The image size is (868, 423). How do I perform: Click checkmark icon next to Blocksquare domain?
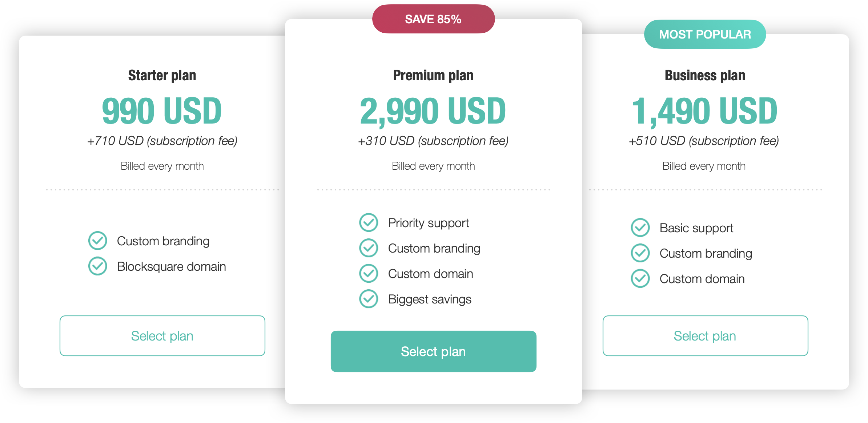(98, 266)
